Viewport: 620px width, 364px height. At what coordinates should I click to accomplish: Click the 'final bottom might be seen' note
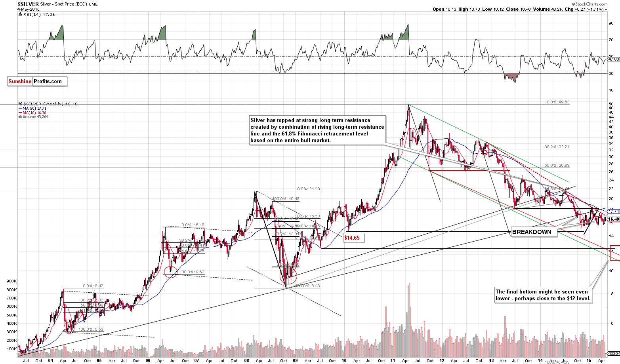[x=544, y=295]
